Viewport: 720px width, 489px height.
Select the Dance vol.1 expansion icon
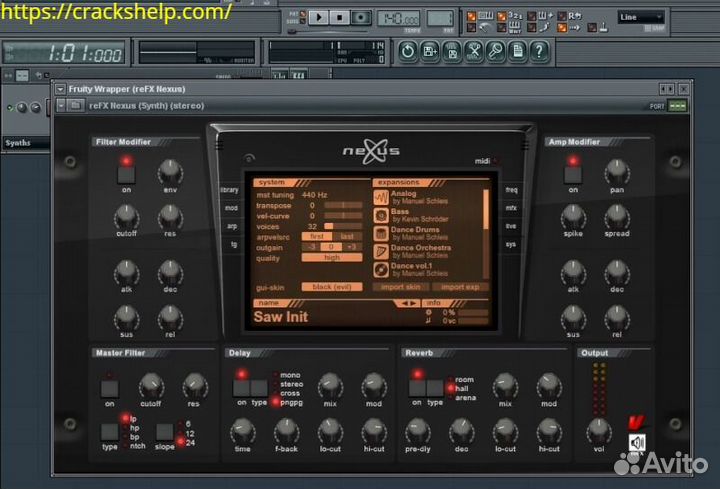coord(381,270)
